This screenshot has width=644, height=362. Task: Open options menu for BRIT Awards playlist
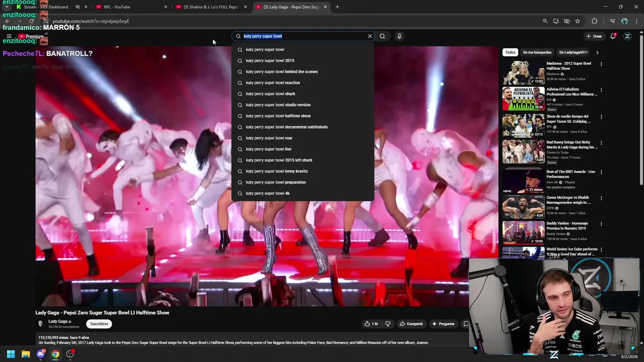(x=601, y=172)
